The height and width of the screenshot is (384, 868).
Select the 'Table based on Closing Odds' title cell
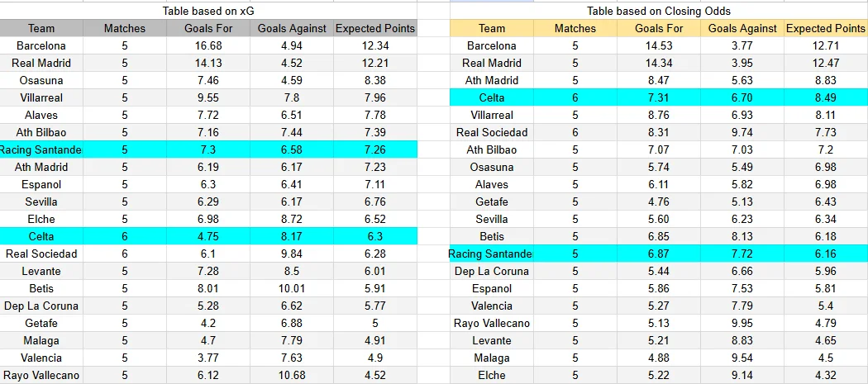point(659,11)
